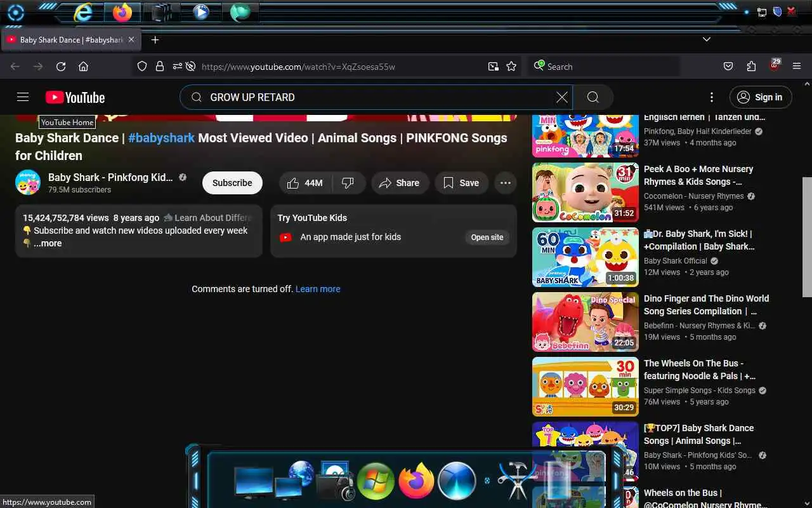Share the Baby Shark video
Image resolution: width=812 pixels, height=508 pixels.
[x=399, y=183]
